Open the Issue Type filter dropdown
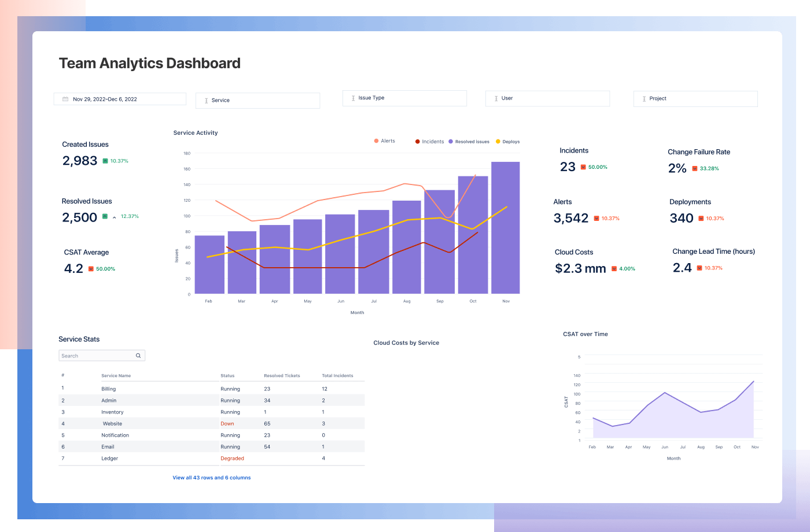This screenshot has width=810, height=532. 404,98
